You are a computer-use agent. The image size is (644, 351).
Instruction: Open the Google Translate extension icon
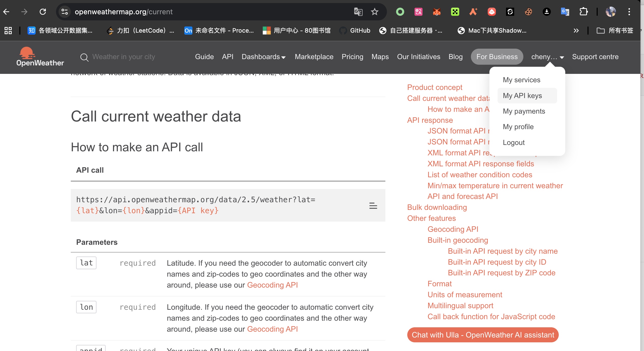click(x=565, y=12)
